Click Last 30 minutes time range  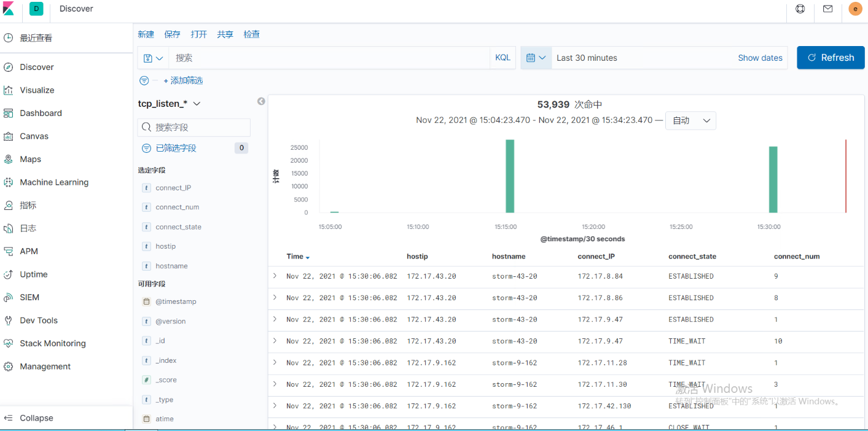(587, 58)
